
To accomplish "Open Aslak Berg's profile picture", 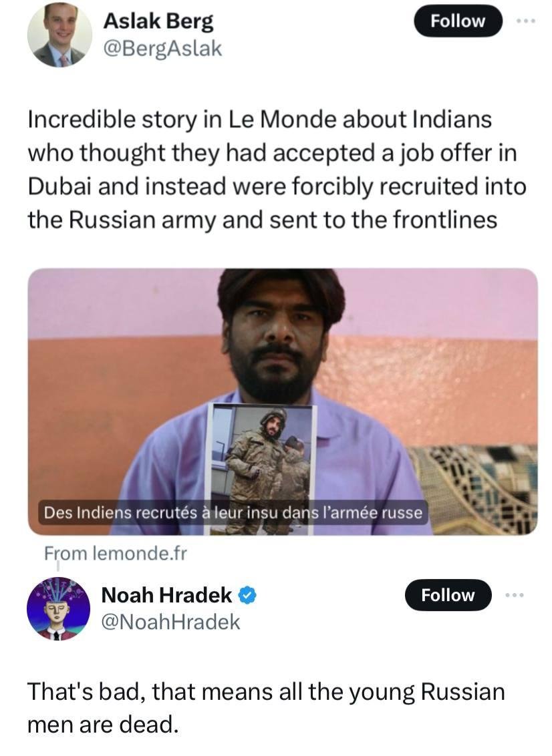I will [x=59, y=35].
